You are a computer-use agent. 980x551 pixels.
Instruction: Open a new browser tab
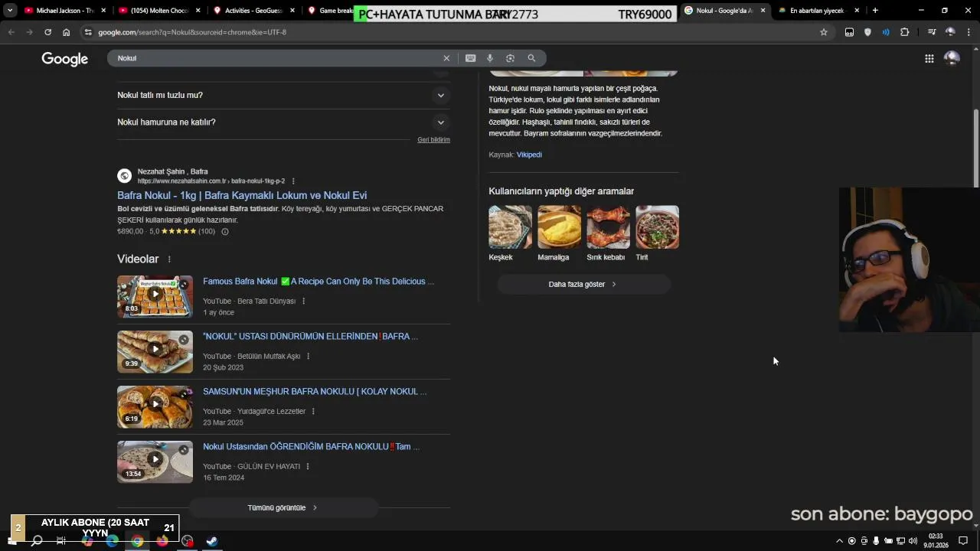tap(875, 11)
